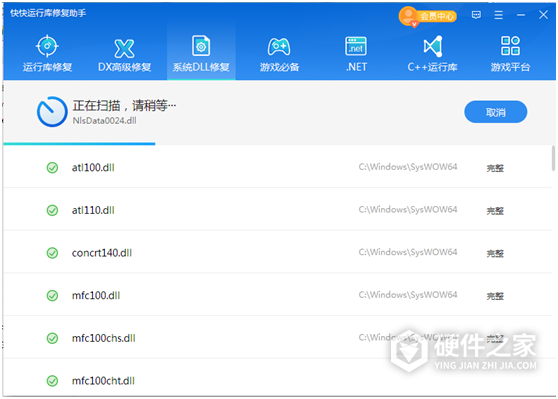Click green check icon beside mfc100.dll
This screenshot has height=399, width=558.
(x=52, y=295)
